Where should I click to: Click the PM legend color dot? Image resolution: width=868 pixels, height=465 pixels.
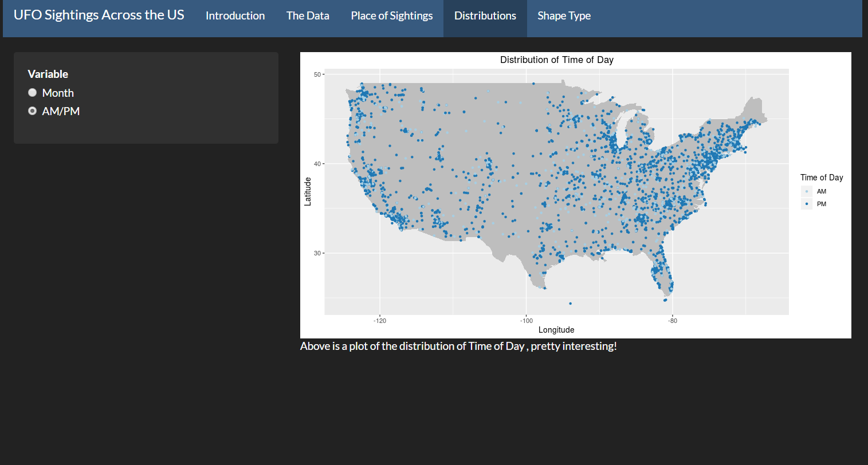point(807,204)
